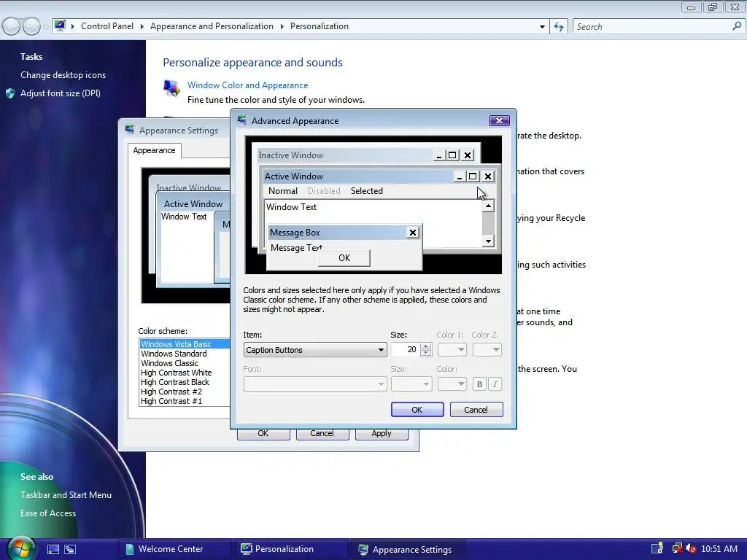Click the Switch between windows quick launch icon
The width and height of the screenshot is (747, 560).
point(70,550)
